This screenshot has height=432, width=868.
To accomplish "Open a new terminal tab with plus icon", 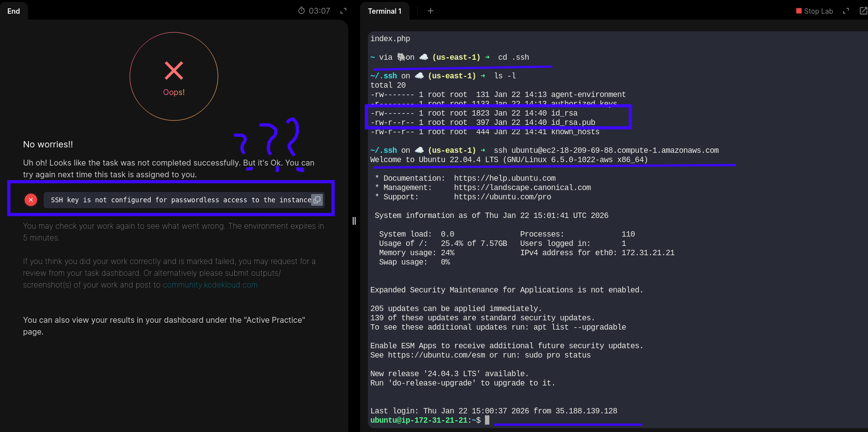I will click(431, 11).
